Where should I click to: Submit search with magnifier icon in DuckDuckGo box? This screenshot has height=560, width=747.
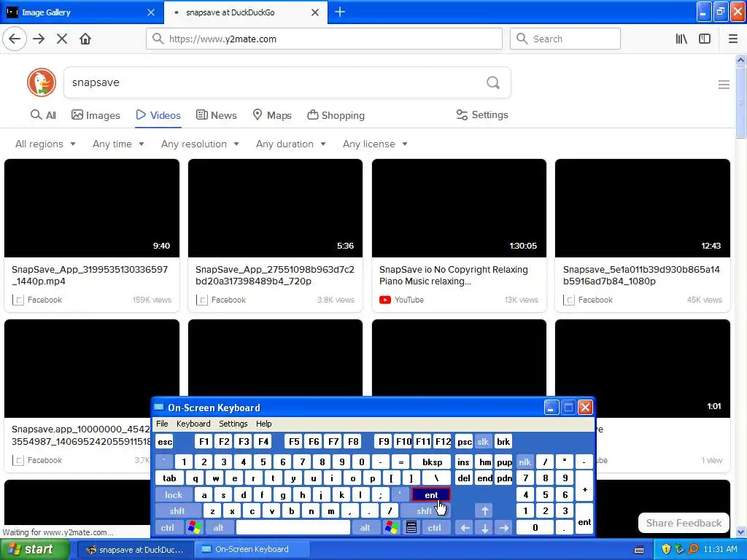(493, 83)
